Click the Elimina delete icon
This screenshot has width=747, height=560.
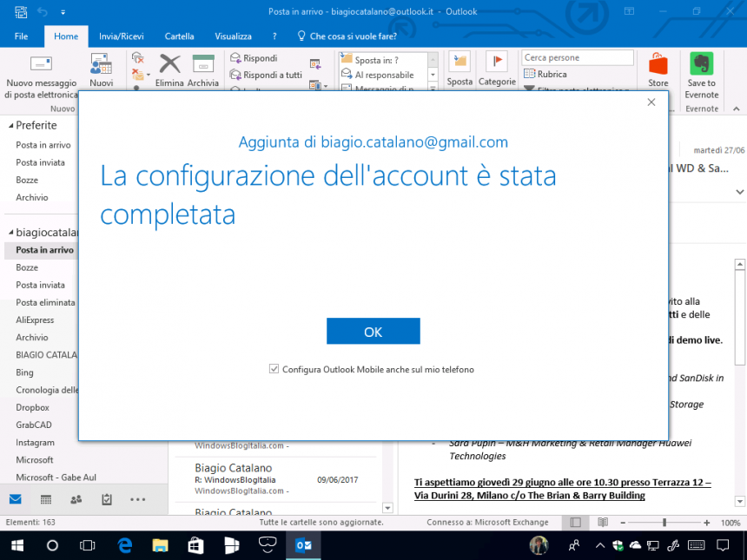169,70
